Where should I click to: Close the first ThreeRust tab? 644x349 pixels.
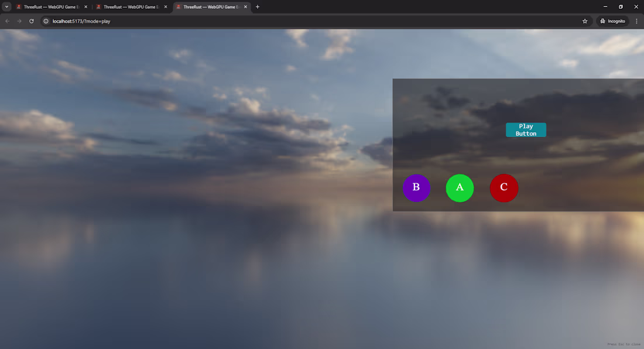[85, 7]
